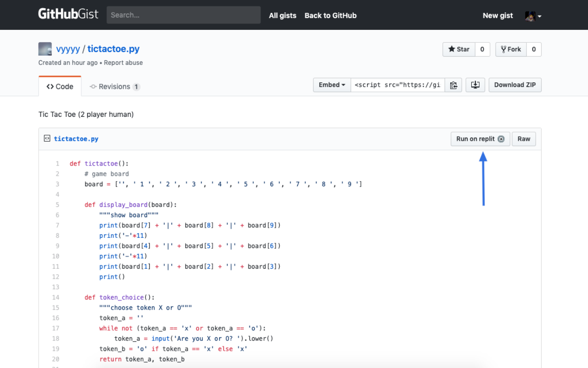This screenshot has width=588, height=368.
Task: Click the GitHub Gist logo
Action: [68, 14]
